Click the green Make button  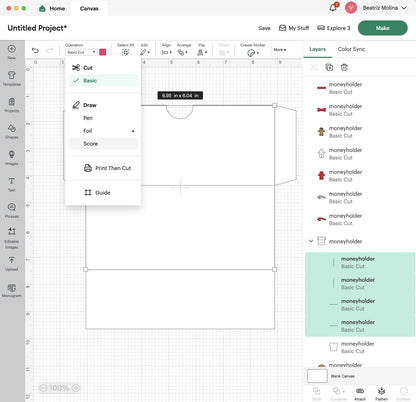383,28
